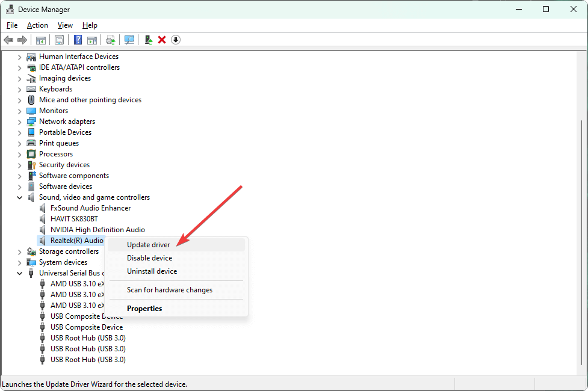Viewport: 588px width, 391px height.
Task: Select the Human Interface Devices category icon
Action: (x=31, y=57)
